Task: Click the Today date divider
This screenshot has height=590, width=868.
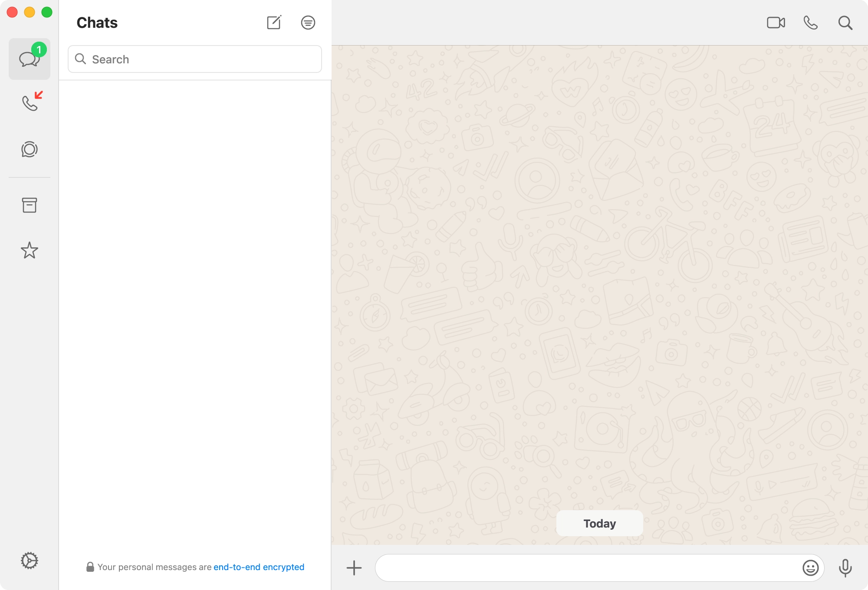Action: pyautogui.click(x=599, y=523)
